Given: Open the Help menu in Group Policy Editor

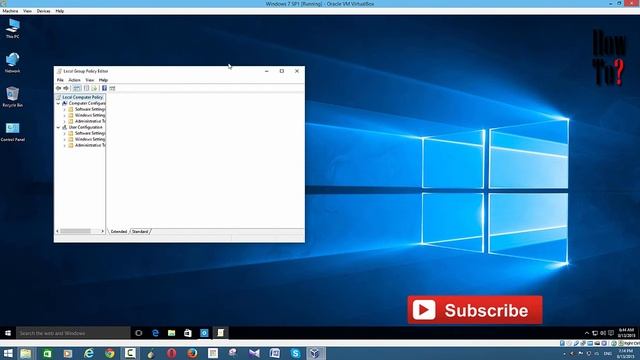Looking at the screenshot, I should [103, 80].
